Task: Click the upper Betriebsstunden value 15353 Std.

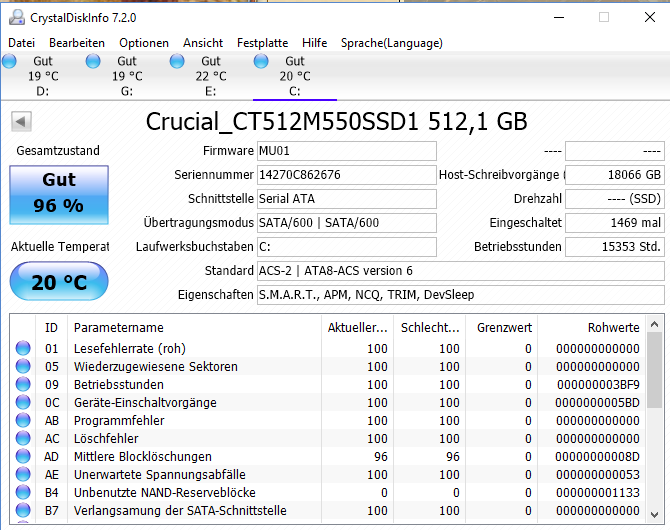Action: point(615,247)
